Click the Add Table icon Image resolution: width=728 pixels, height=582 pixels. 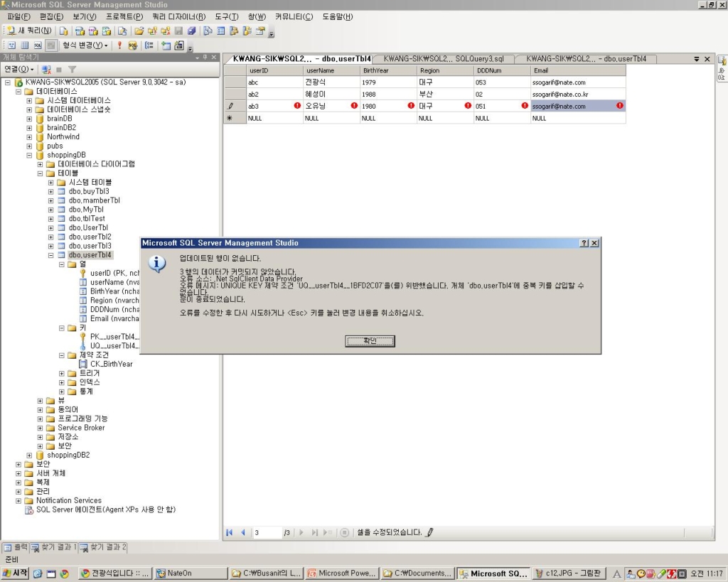(166, 45)
